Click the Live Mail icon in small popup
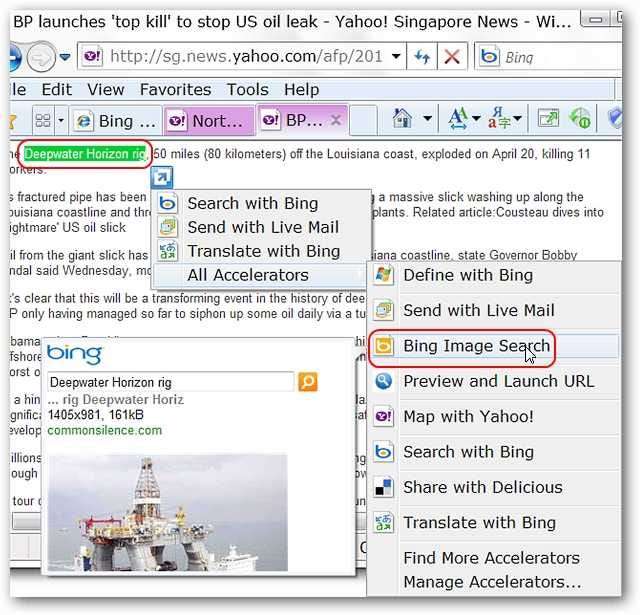This screenshot has height=615, width=640. [x=168, y=227]
